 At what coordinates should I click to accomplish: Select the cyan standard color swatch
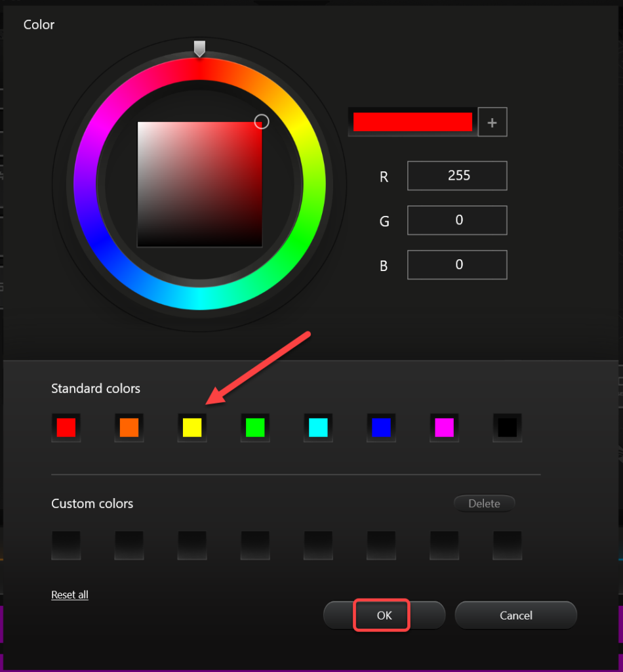pos(317,427)
